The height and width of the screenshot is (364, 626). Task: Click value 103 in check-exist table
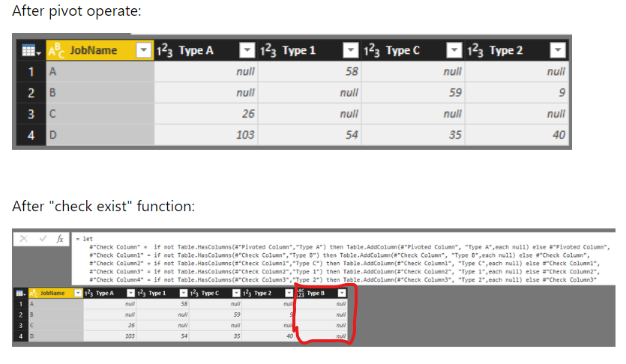coord(130,336)
